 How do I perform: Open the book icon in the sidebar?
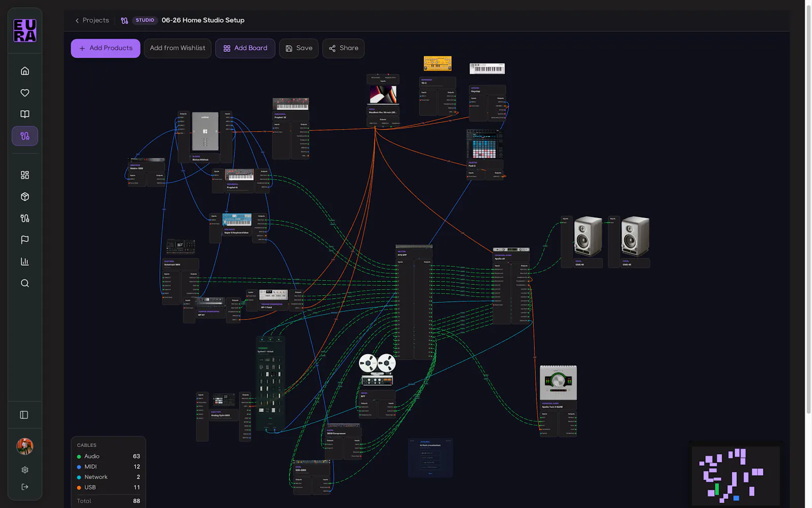point(25,114)
